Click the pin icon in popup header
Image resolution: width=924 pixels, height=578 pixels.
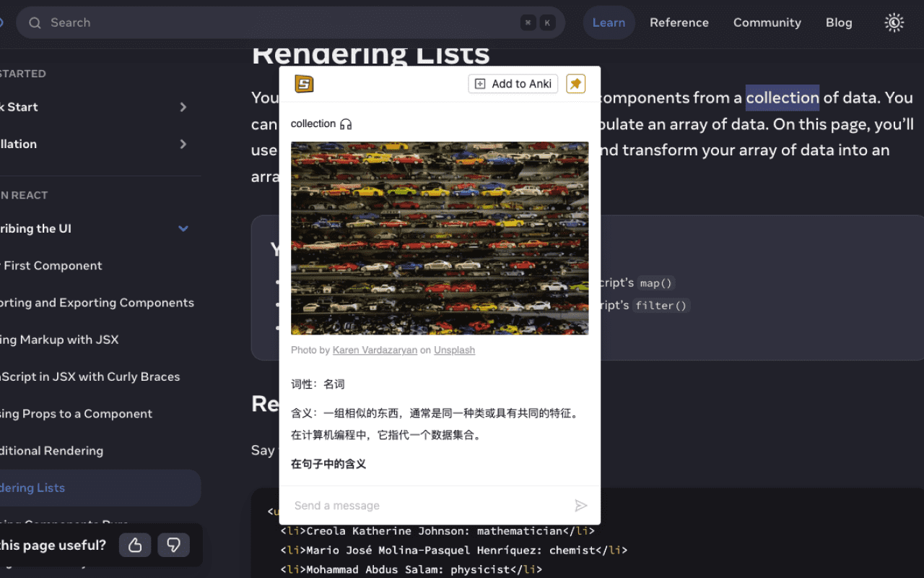tap(575, 84)
